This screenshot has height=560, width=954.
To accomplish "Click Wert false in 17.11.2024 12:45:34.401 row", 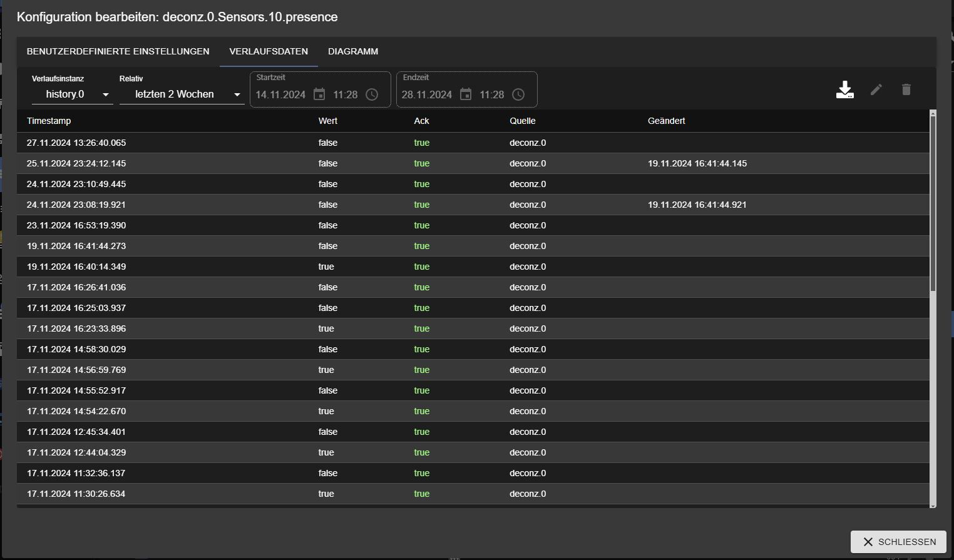I will tap(328, 432).
